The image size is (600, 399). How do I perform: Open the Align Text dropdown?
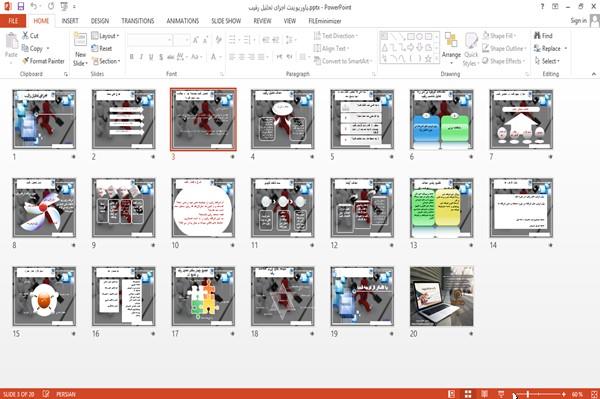[x=331, y=48]
